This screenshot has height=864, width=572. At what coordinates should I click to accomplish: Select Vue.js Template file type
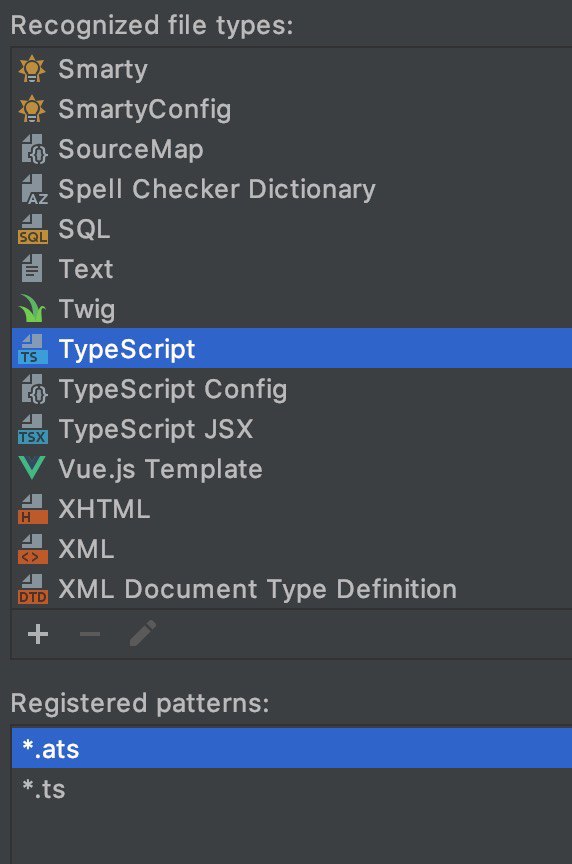292,469
